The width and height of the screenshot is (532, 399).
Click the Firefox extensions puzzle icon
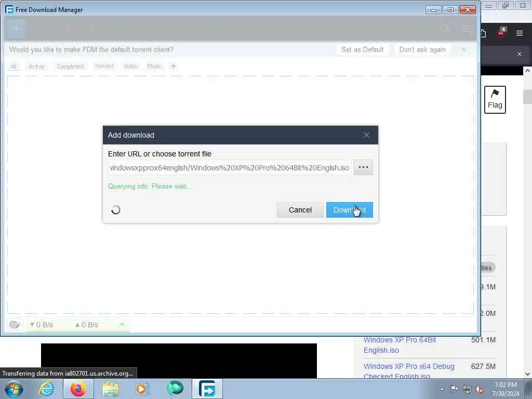483,33
